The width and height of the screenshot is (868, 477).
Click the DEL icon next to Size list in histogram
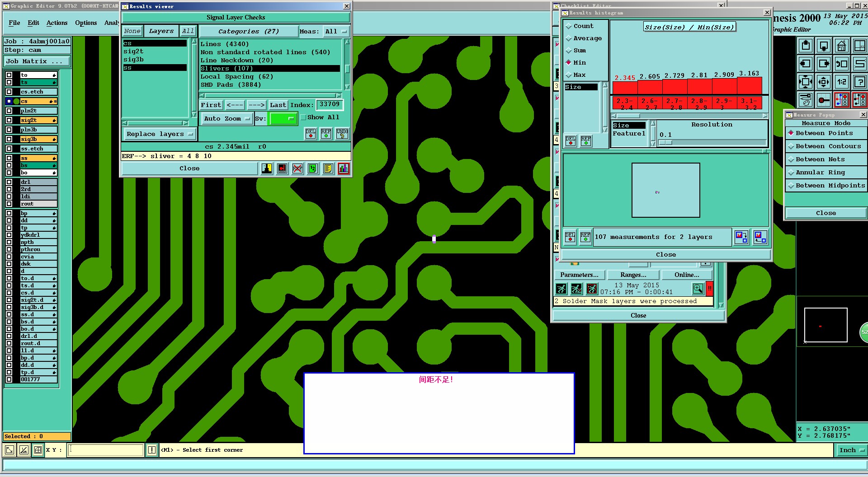571,141
